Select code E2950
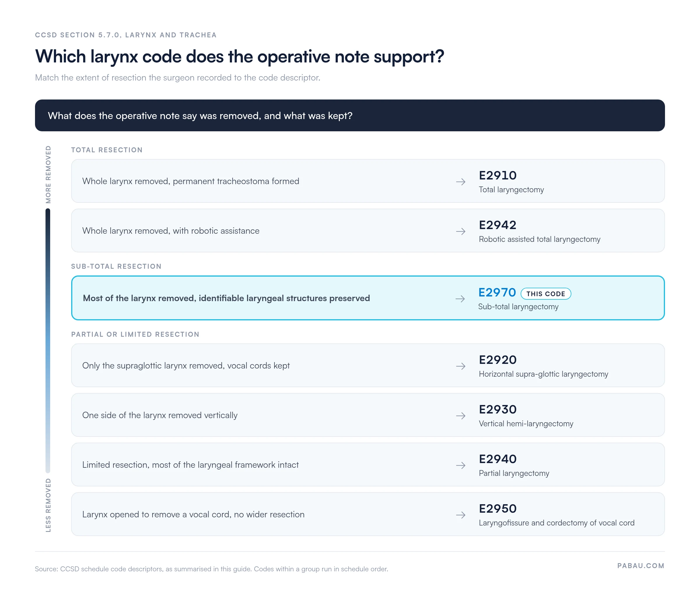 tap(498, 509)
